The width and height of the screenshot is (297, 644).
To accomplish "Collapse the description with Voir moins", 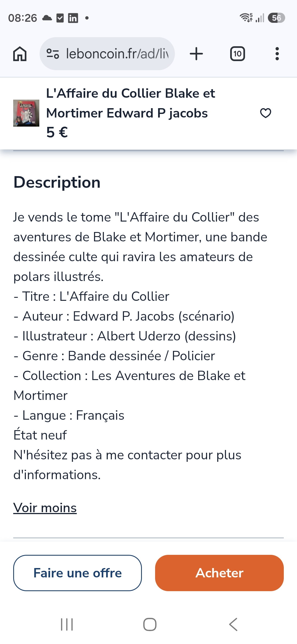I will [x=45, y=508].
